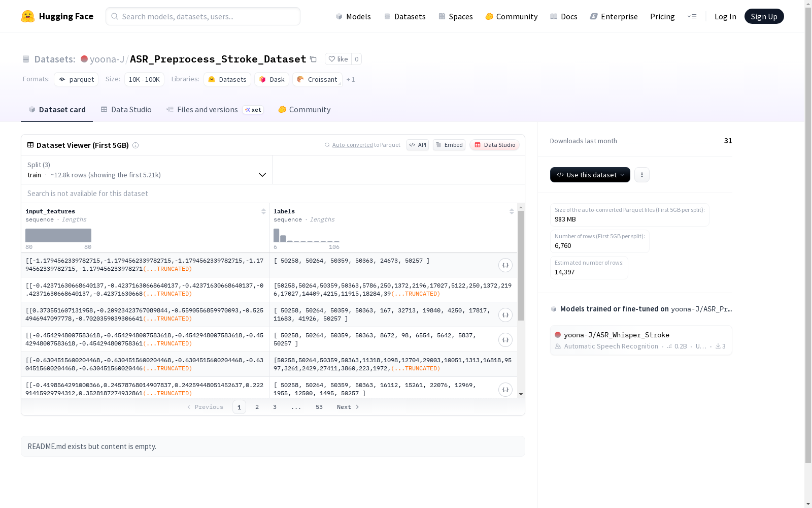The image size is (812, 508).
Task: Select the parquet format tag
Action: tap(76, 79)
